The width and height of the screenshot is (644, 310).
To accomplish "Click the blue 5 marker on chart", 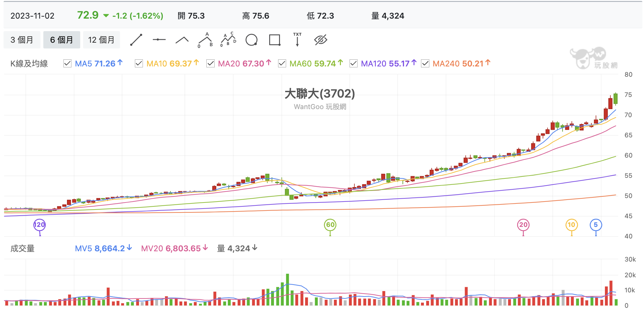I will click(x=596, y=225).
